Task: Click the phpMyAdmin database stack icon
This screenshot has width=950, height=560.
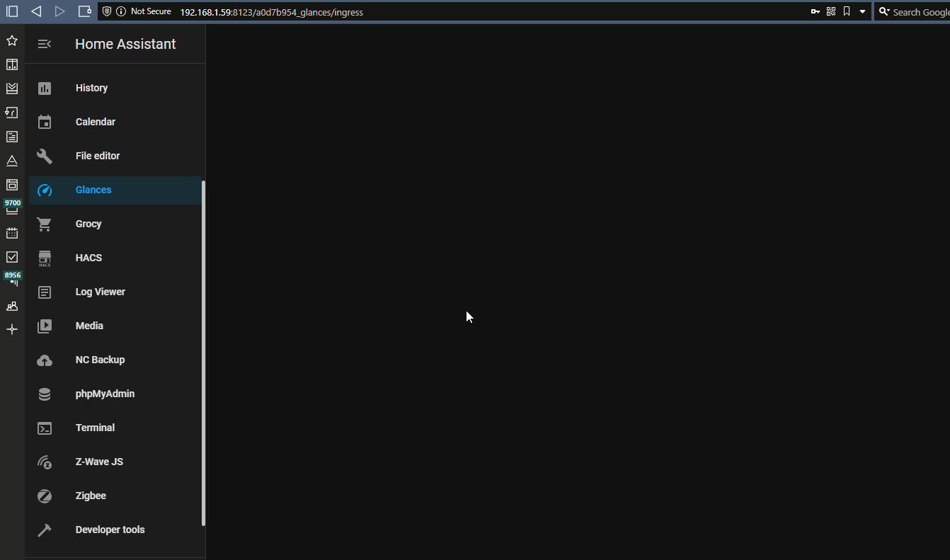Action: [44, 394]
